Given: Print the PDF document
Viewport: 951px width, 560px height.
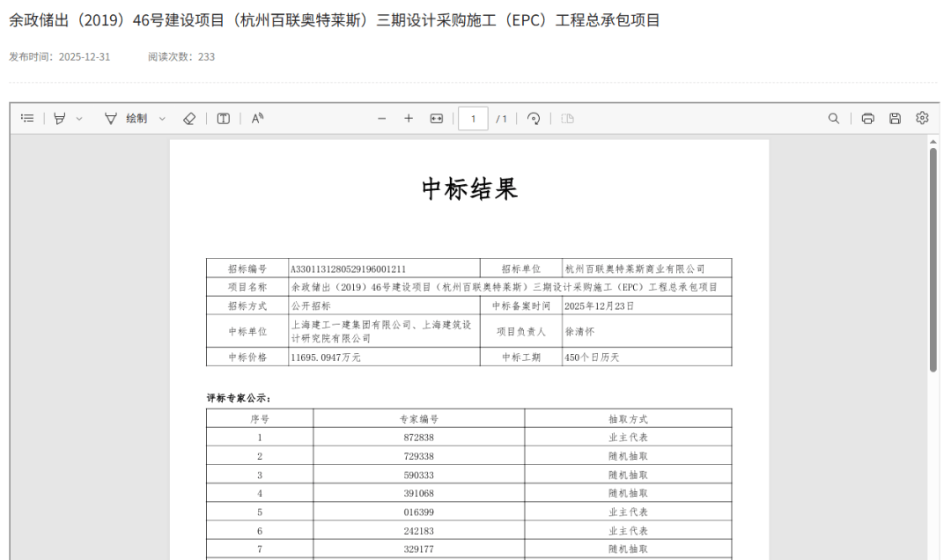Looking at the screenshot, I should click(867, 119).
